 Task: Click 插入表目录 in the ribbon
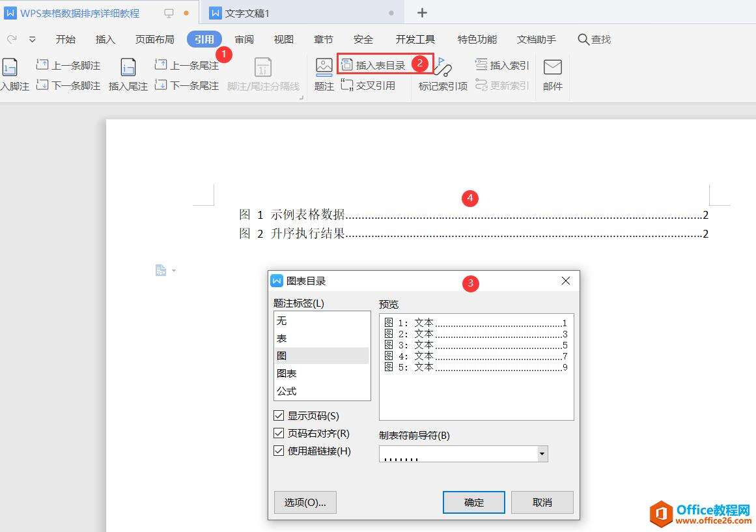pos(372,64)
